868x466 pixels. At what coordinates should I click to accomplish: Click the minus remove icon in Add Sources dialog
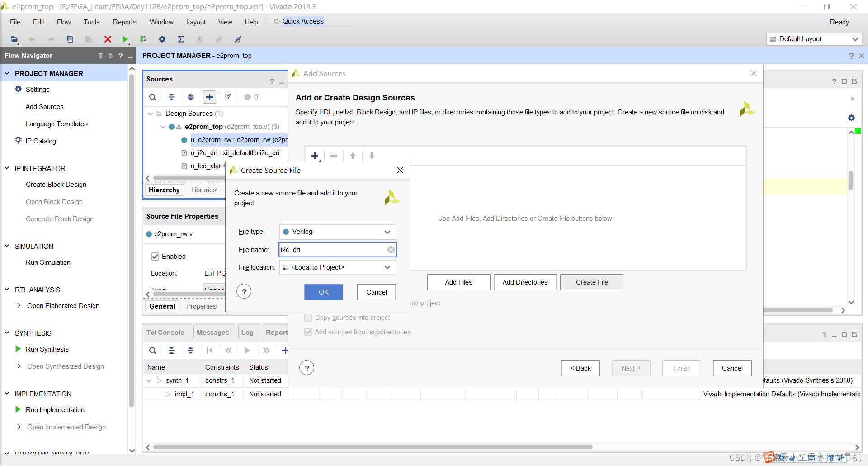pos(334,156)
